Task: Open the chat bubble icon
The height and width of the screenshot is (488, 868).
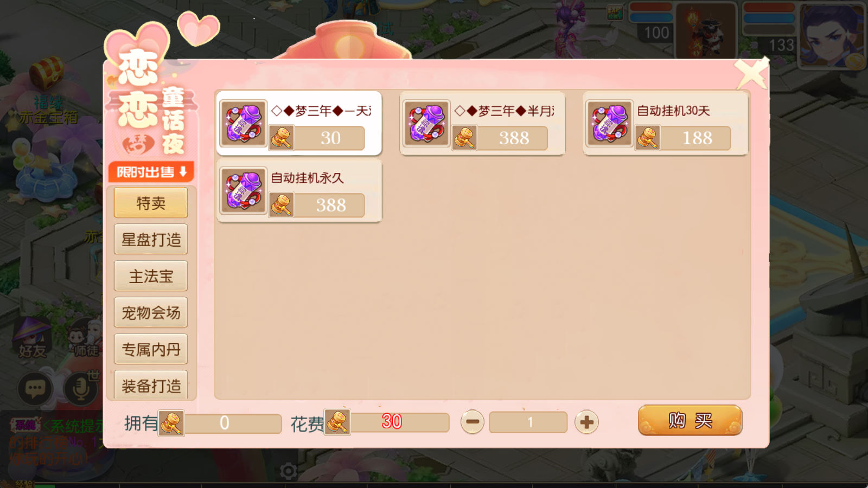Action: pos(35,388)
